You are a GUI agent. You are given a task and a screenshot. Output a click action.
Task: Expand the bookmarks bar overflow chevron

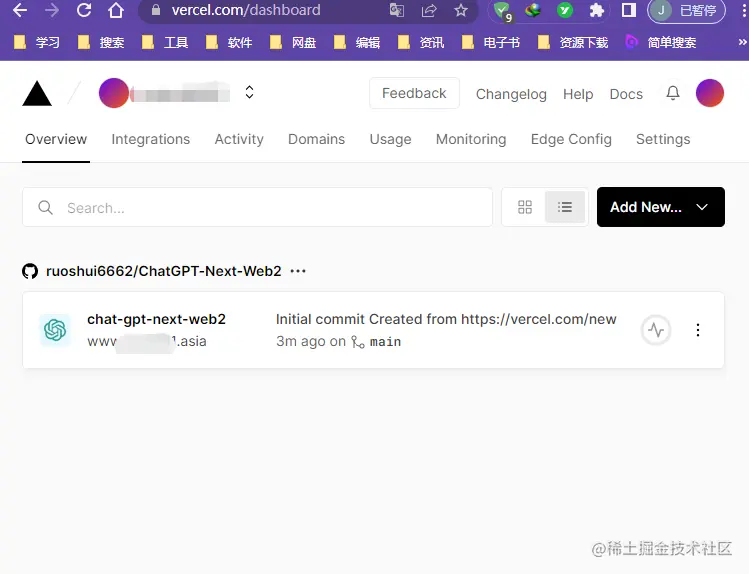pyautogui.click(x=742, y=42)
